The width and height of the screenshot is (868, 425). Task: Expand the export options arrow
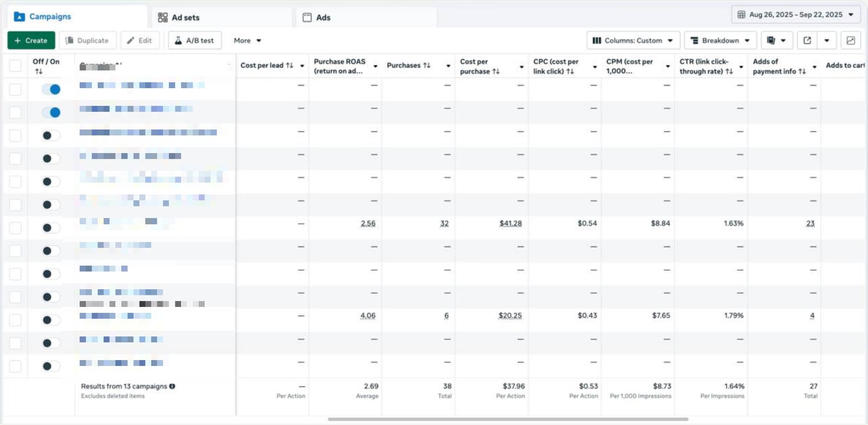tap(827, 41)
